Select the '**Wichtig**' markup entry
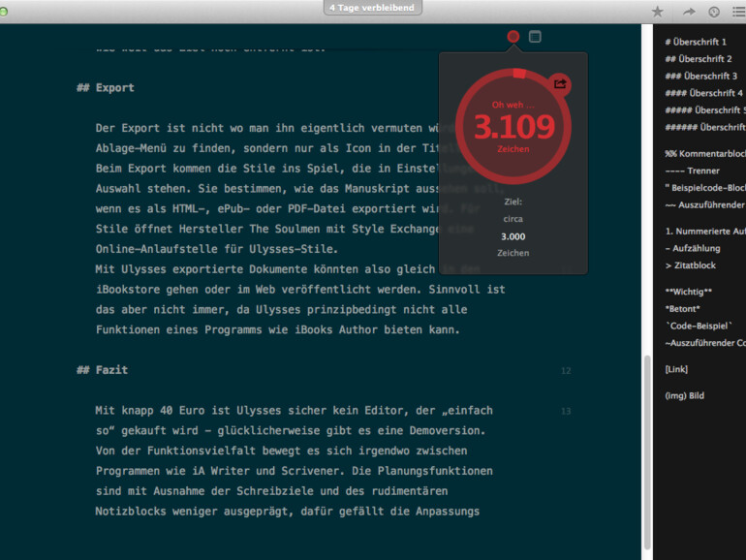 (689, 292)
